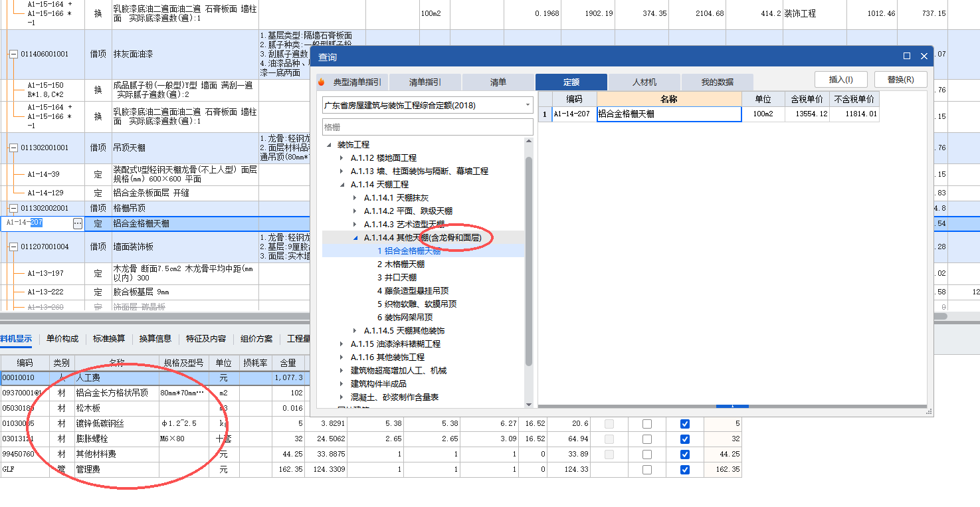Uncheck the checkbox in the 镀锌低碳钢丝 row

click(x=684, y=423)
